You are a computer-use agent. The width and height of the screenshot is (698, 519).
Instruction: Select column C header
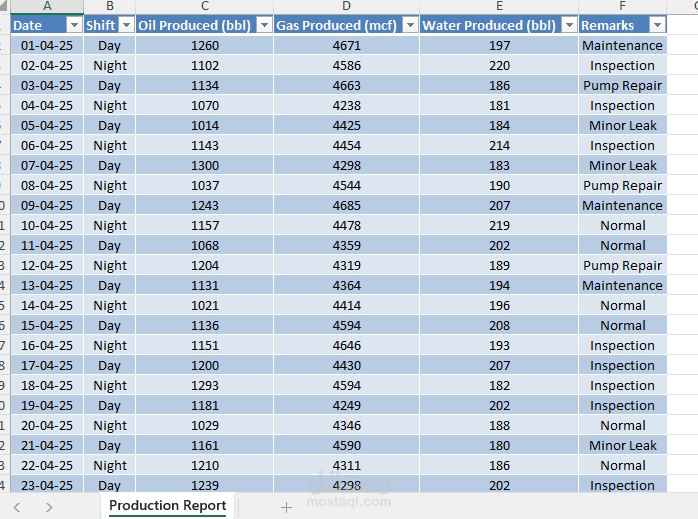205,6
